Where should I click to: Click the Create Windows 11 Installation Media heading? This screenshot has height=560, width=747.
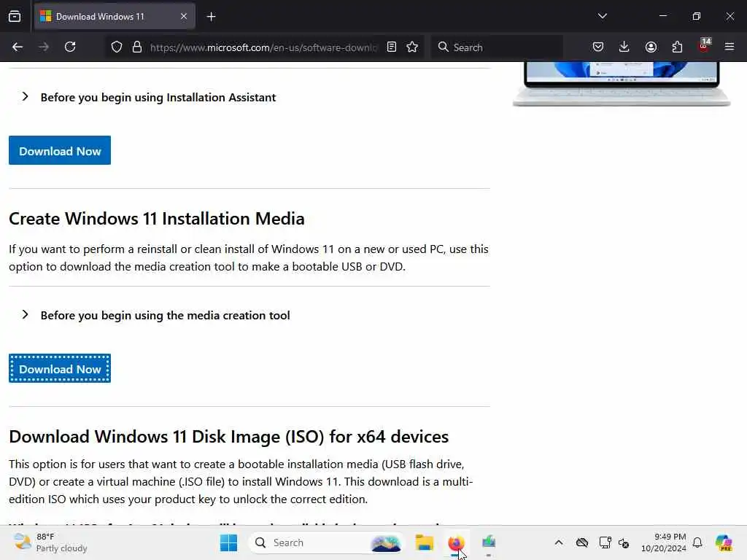[157, 219]
